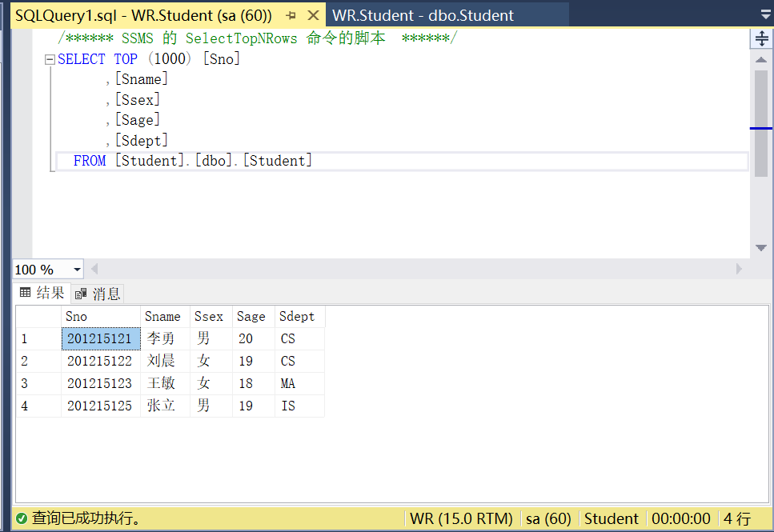Click the editor scroll down arrow
774x532 pixels.
coord(761,248)
